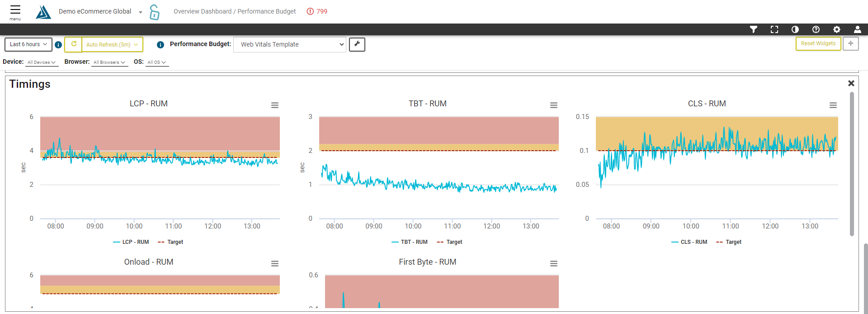This screenshot has width=868, height=314.
Task: Toggle Target legend in CLS chart
Action: tap(729, 242)
